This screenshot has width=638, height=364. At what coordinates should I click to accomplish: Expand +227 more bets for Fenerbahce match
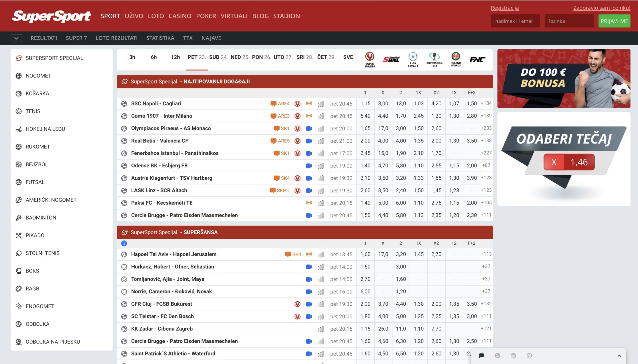click(486, 153)
